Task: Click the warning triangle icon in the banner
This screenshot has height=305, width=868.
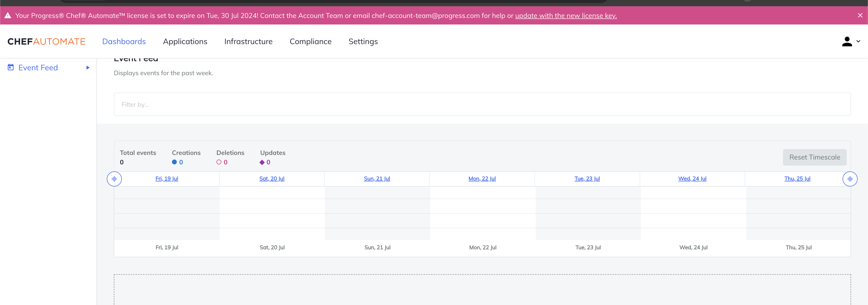Action: coord(8,15)
